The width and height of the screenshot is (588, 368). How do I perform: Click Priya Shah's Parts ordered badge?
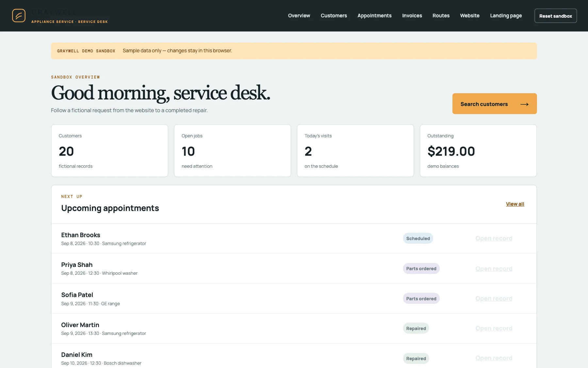[421, 269]
